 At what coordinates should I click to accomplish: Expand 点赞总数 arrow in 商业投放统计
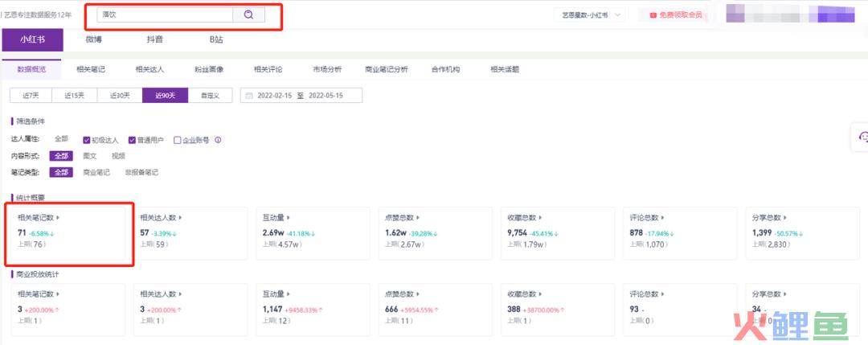418,294
